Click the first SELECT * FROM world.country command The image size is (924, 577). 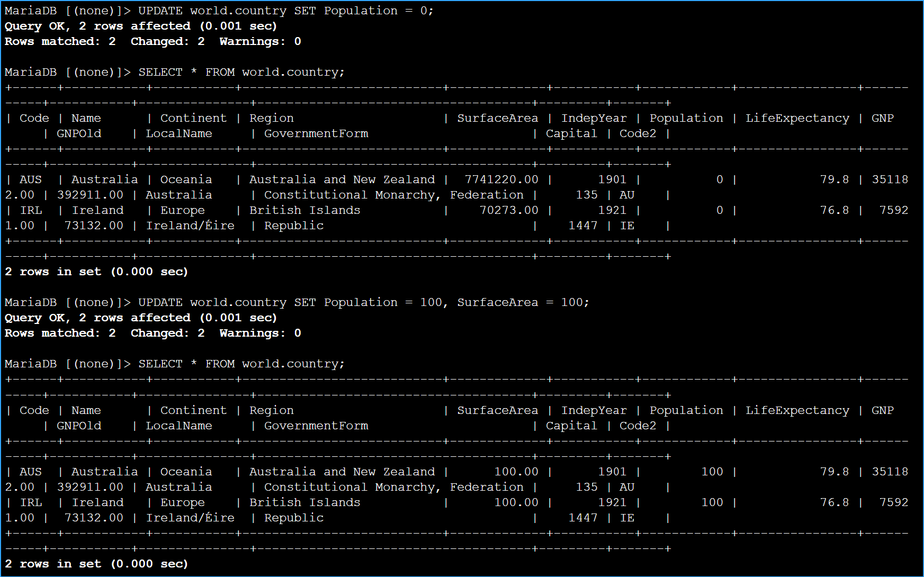tap(241, 72)
